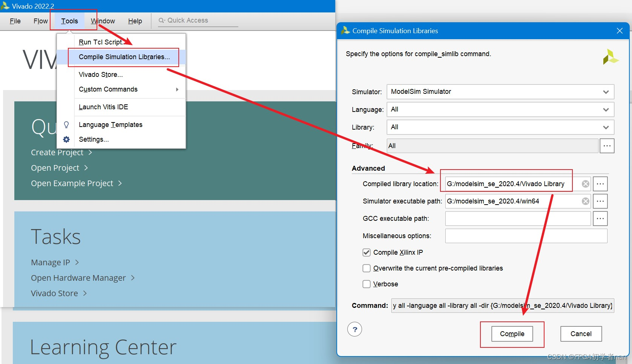Open the File menu
This screenshot has height=364, width=632.
pos(15,21)
